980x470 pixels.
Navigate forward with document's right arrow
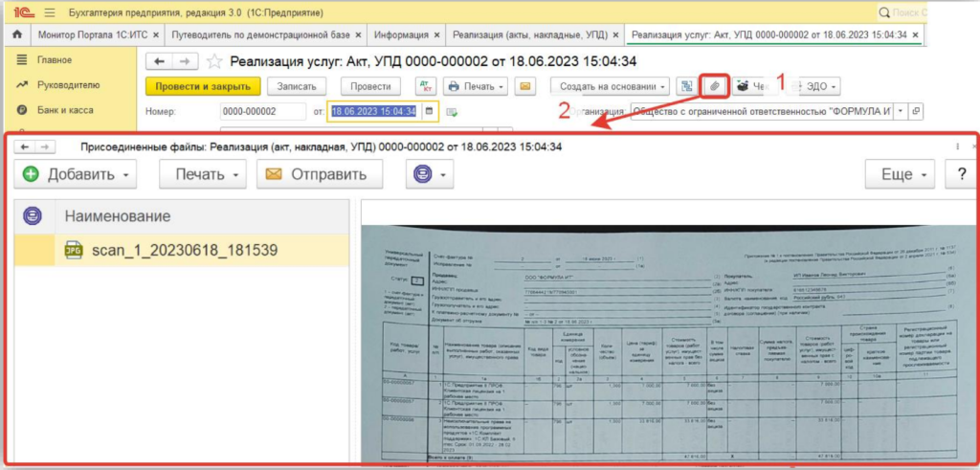(x=185, y=61)
